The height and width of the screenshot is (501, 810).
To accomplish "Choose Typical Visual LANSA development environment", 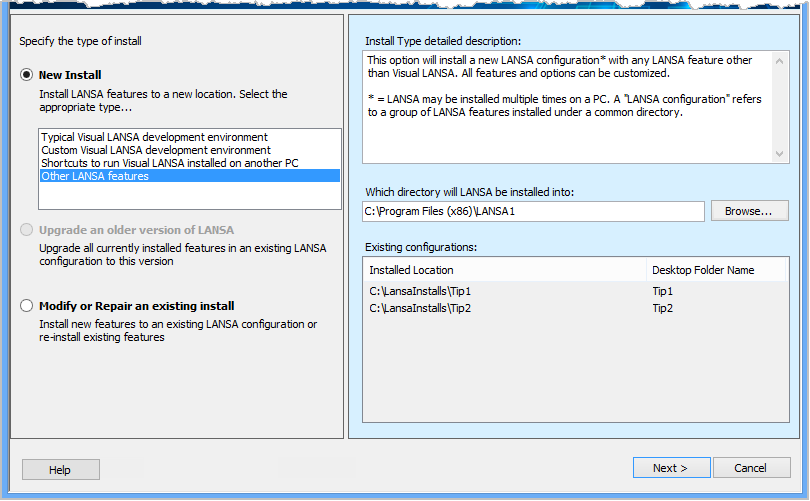I will [154, 137].
